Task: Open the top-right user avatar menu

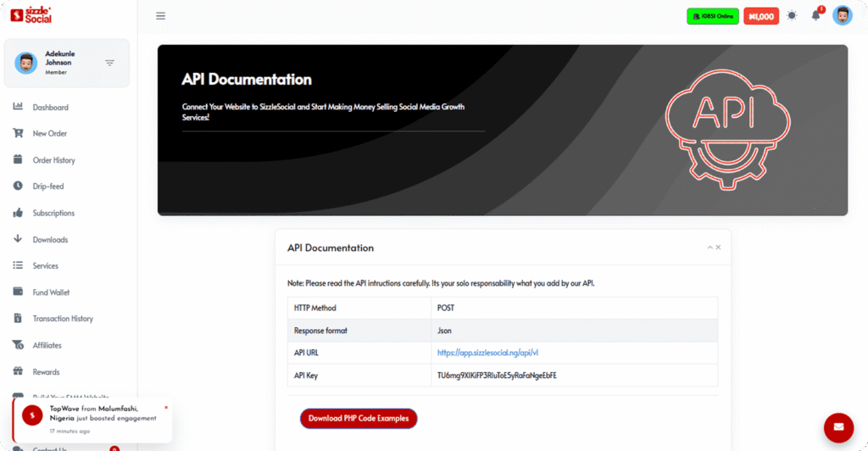Action: pyautogui.click(x=842, y=15)
